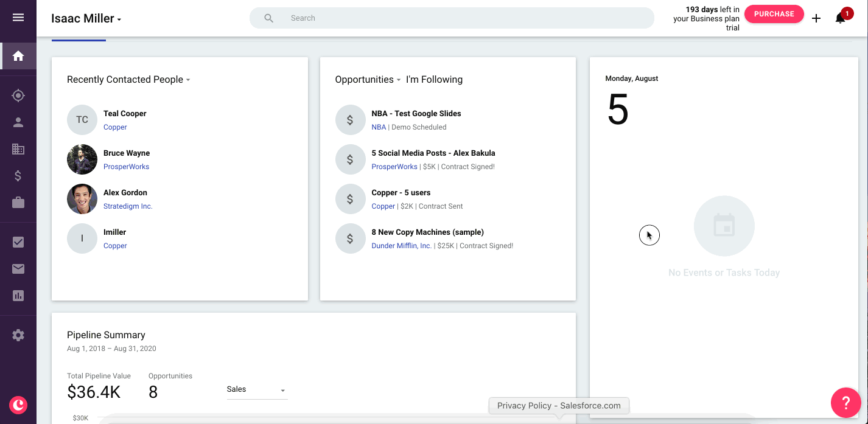Click the plus add-new icon
This screenshot has width=868, height=424.
(x=816, y=18)
